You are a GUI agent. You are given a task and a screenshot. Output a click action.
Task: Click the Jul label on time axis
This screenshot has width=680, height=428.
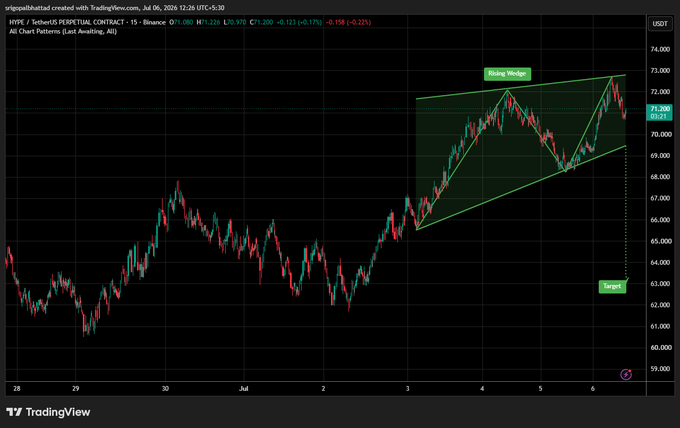pos(244,389)
